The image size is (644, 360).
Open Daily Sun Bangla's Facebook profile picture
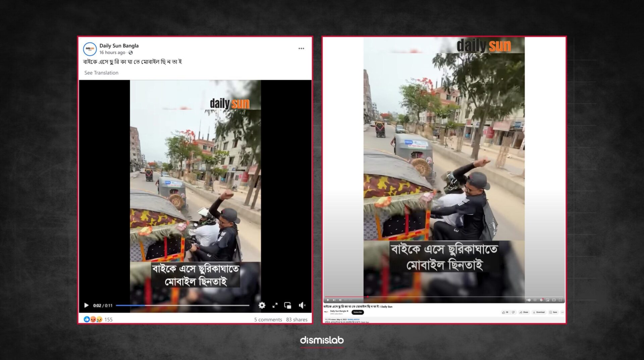(90, 49)
